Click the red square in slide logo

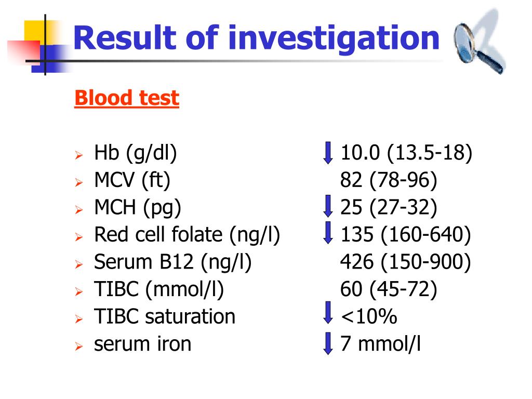(24, 51)
